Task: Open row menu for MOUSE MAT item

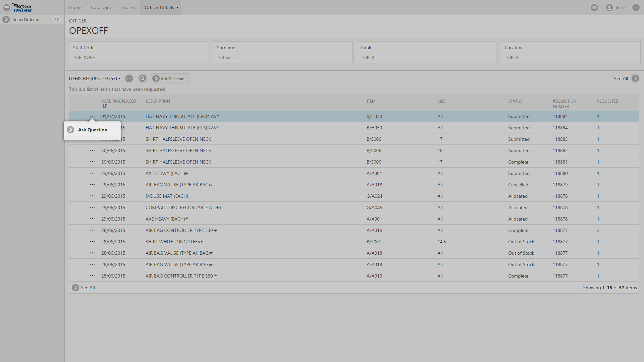Action: click(x=92, y=196)
